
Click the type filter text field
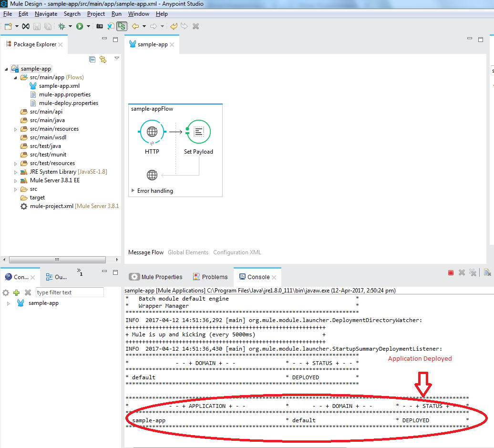70,292
